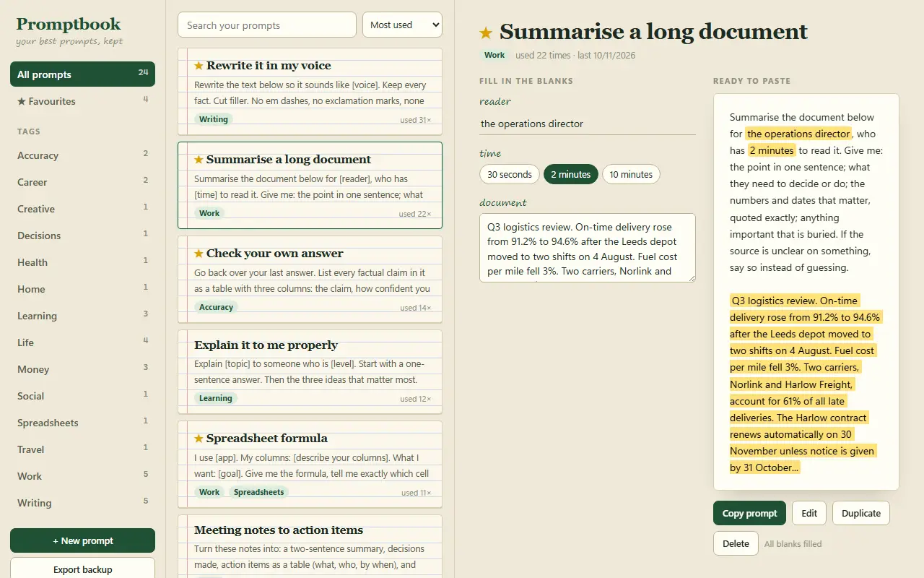The image size is (924, 578).
Task: Filter by the Creative tag
Action: (x=82, y=209)
